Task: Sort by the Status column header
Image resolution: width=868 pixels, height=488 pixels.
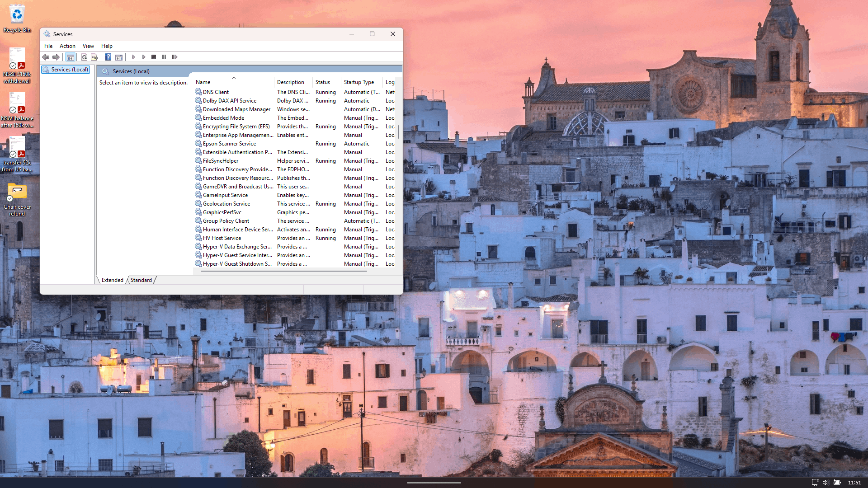Action: pos(327,82)
